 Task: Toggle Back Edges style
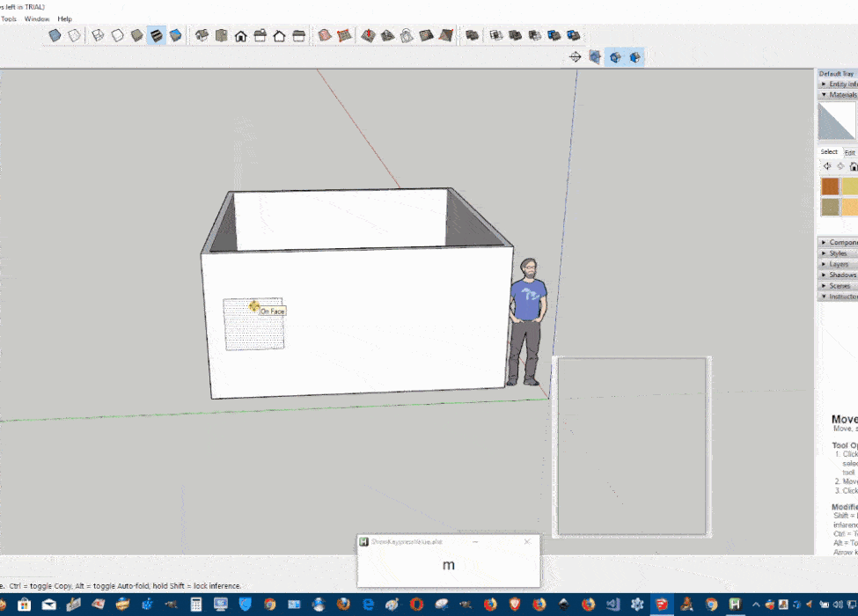(75, 35)
